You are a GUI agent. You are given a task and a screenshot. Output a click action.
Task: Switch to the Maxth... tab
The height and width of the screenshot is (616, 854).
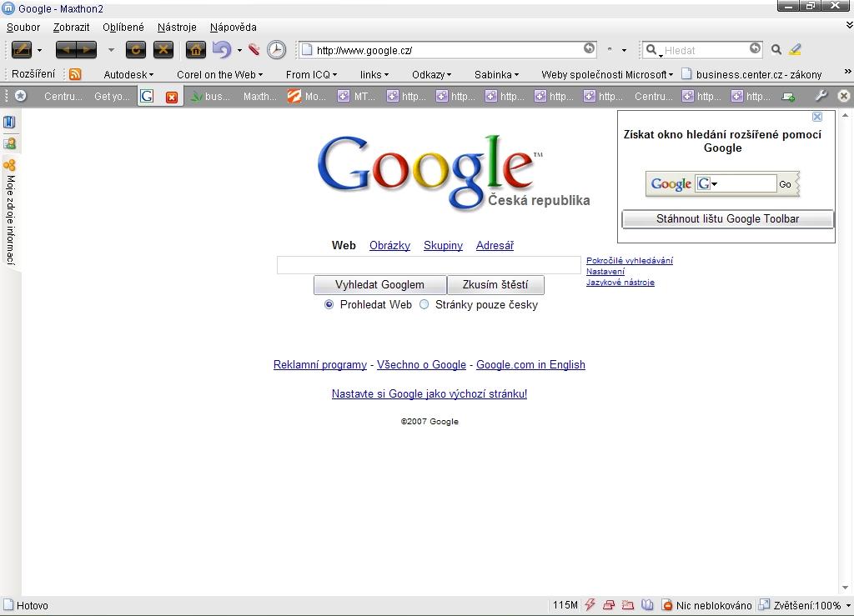(x=260, y=97)
